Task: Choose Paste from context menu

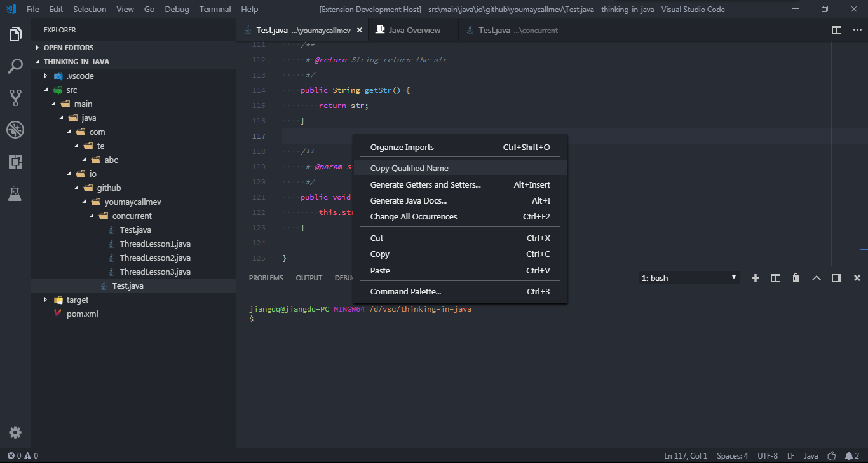Action: pos(460,270)
